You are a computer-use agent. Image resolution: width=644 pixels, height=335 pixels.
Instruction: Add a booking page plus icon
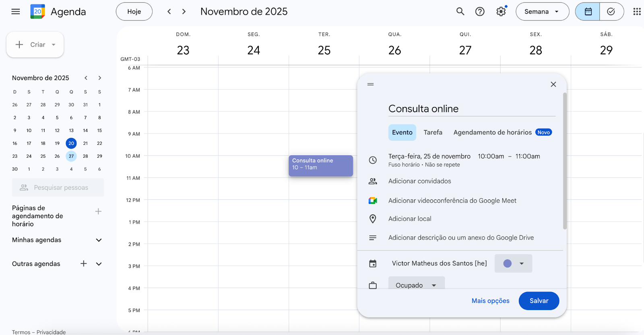click(98, 212)
